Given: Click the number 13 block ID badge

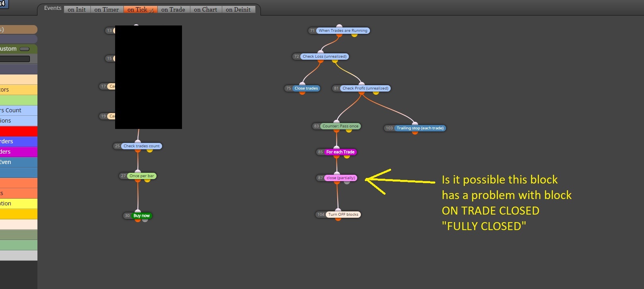Looking at the screenshot, I should point(109,31).
